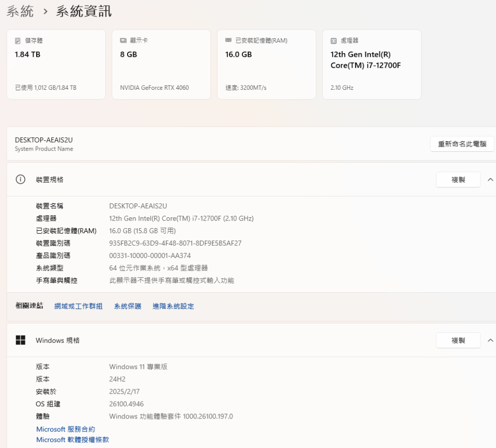Image resolution: width=496 pixels, height=448 pixels.
Task: Click OS build value 26100.4946
Action: coord(127,404)
